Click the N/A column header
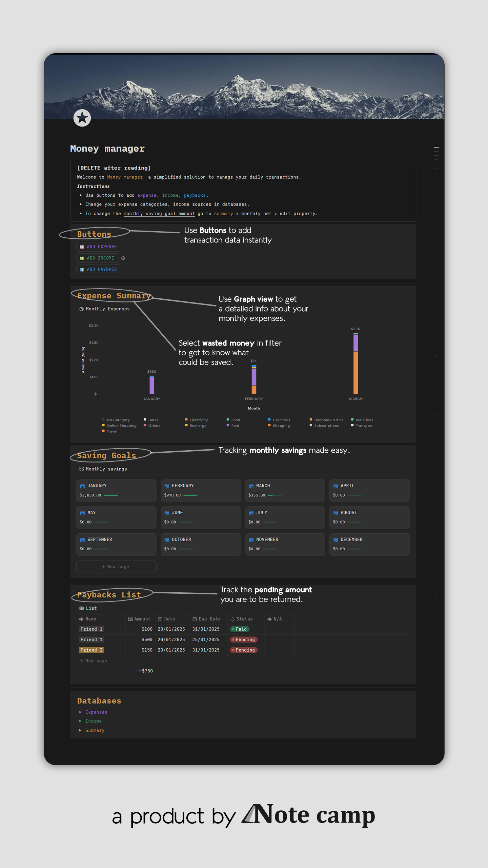The image size is (488, 868). (x=279, y=619)
